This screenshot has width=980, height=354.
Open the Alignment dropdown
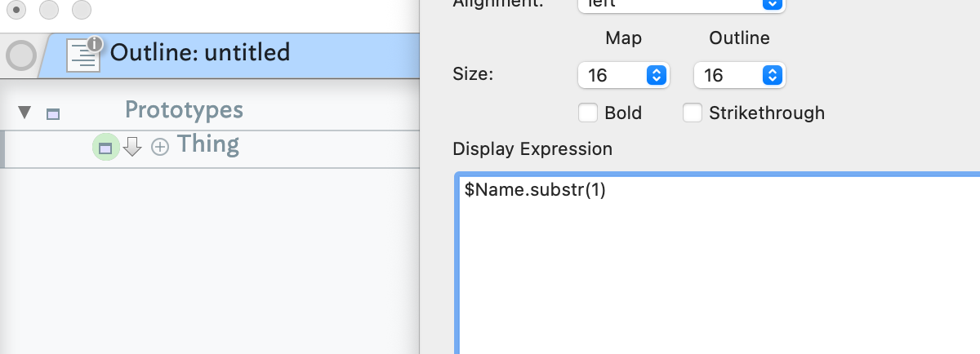tap(680, 4)
